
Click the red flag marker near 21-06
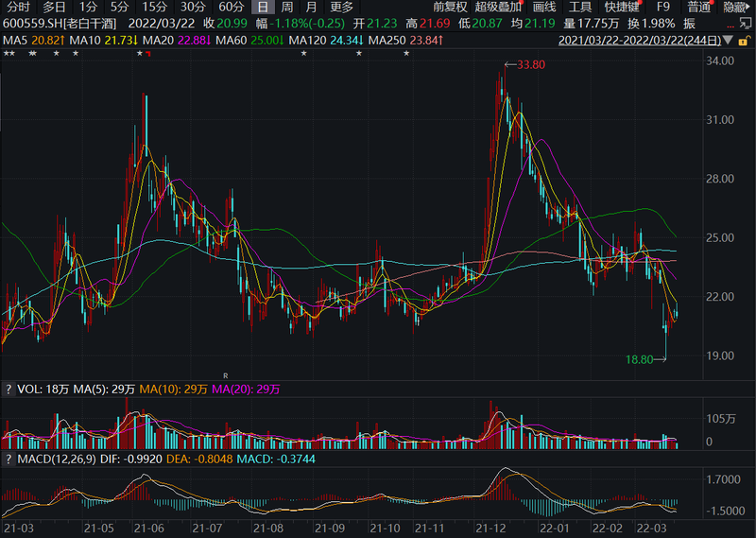coord(148,54)
